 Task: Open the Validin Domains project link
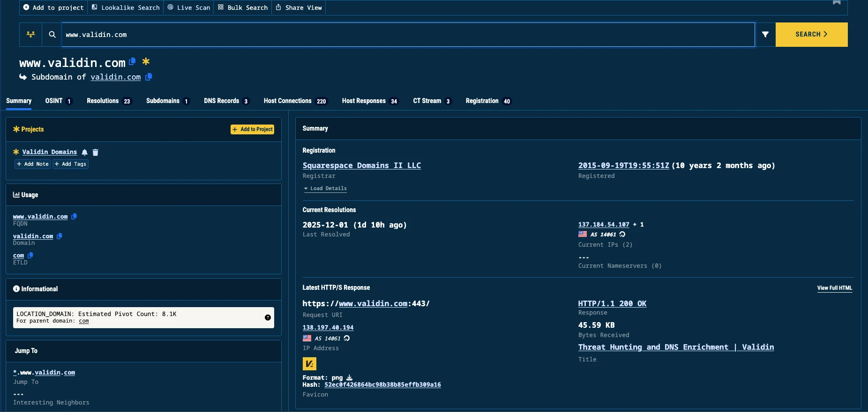pos(49,152)
